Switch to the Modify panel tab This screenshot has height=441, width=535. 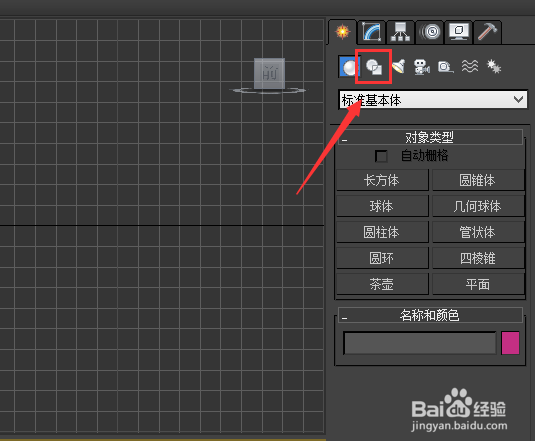(372, 32)
